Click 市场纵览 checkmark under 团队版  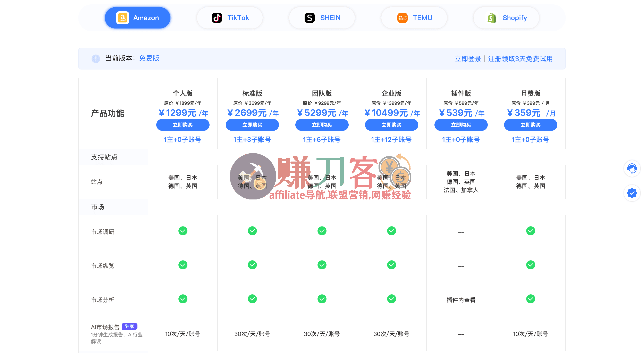322,265
